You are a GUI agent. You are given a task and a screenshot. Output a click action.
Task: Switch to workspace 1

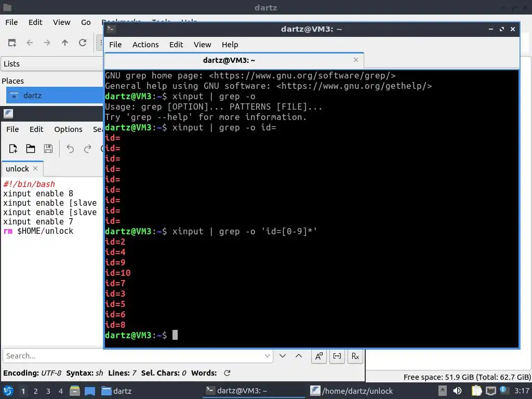pos(23,391)
